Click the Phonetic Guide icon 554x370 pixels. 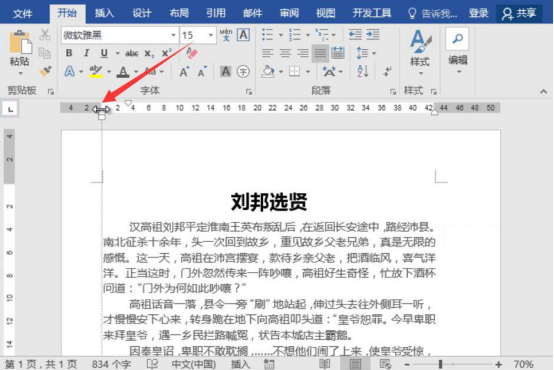pyautogui.click(x=226, y=35)
